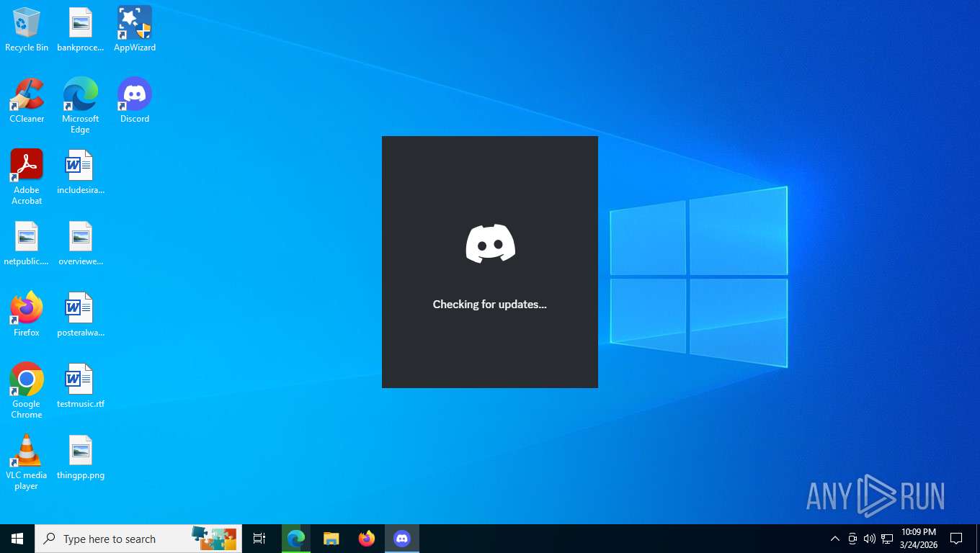This screenshot has height=553, width=980.
Task: Open the Windows Start menu
Action: [x=17, y=539]
